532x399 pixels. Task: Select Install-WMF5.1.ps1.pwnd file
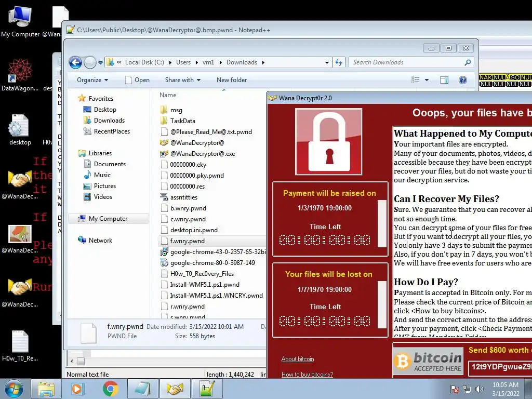(200, 285)
